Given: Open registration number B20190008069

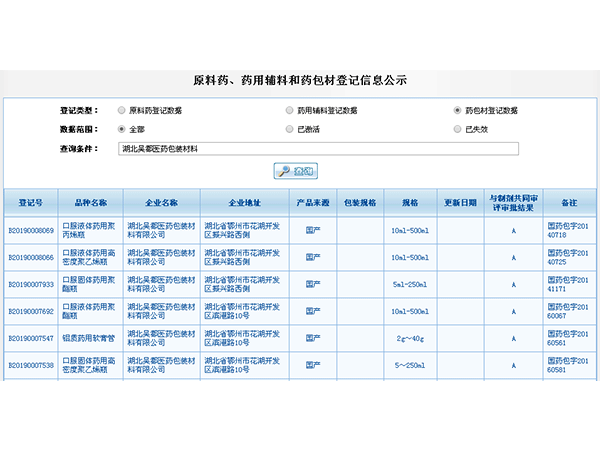Looking at the screenshot, I should [x=31, y=230].
